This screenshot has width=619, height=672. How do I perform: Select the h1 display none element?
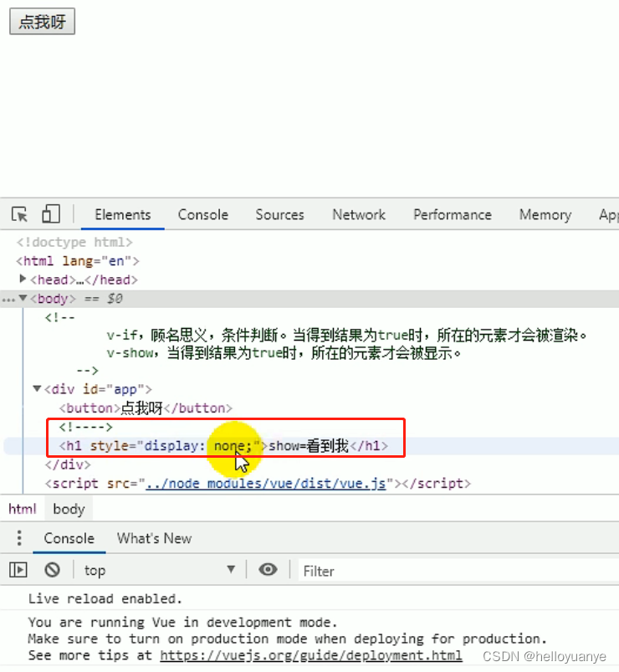pyautogui.click(x=223, y=446)
